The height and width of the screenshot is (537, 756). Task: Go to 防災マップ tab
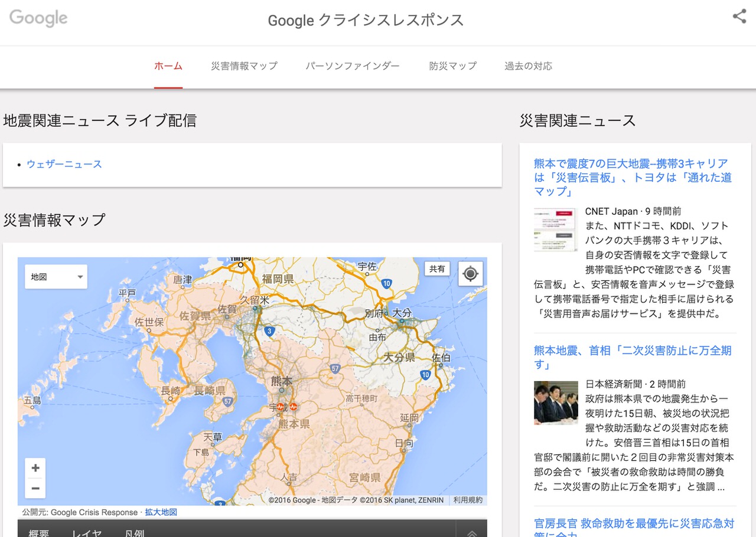[452, 66]
